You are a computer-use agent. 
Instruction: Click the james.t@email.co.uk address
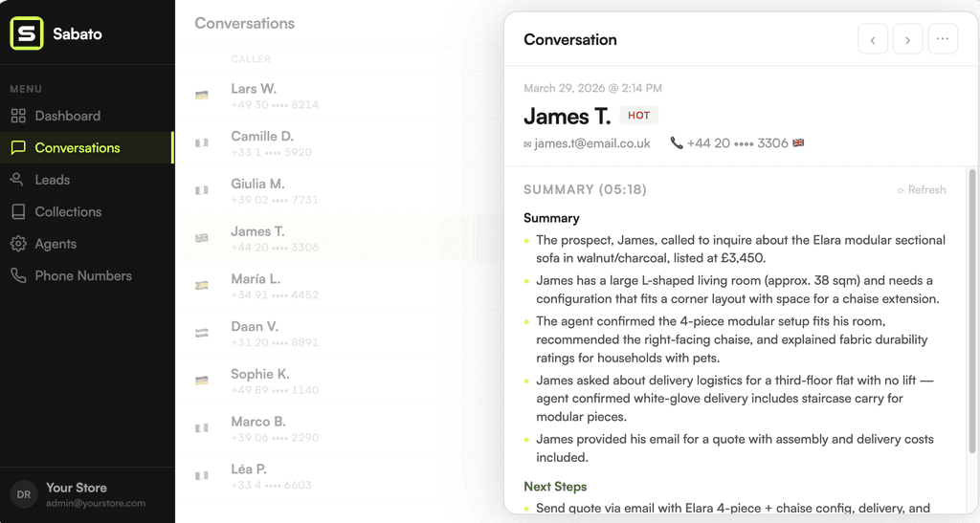591,143
